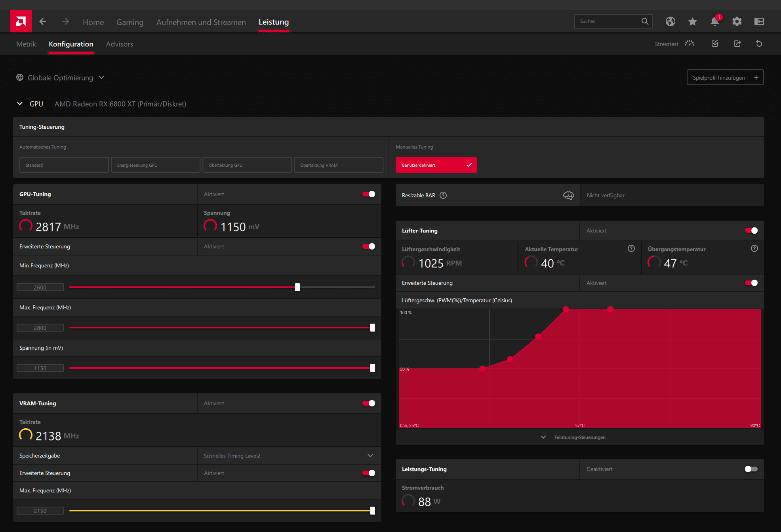Click the plus icon in Spielprofil hinzufügen
This screenshot has height=532, width=781.
pyautogui.click(x=756, y=77)
